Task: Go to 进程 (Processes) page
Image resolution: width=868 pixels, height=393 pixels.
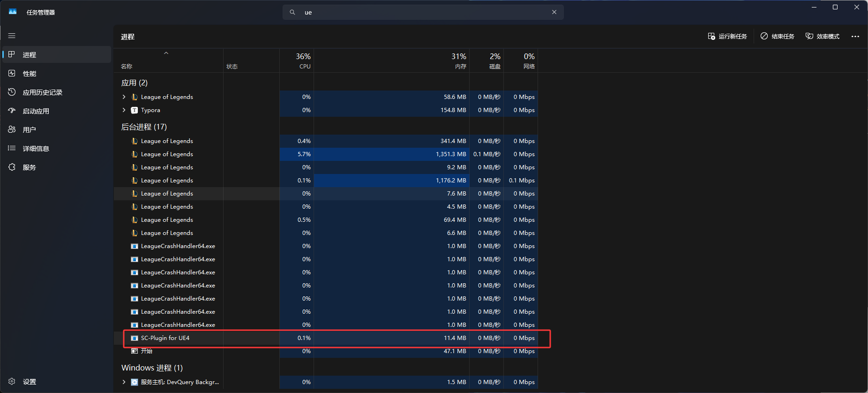Action: 57,54
